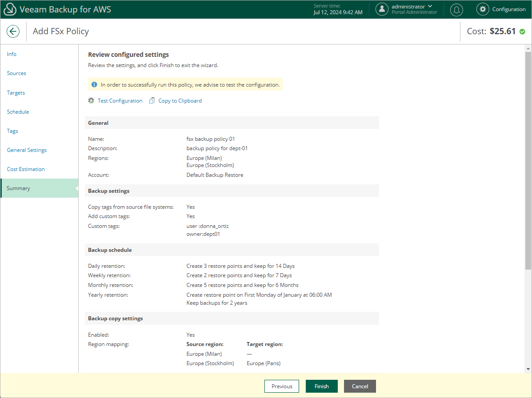
Task: Open the Cost Estimation step
Action: point(26,169)
